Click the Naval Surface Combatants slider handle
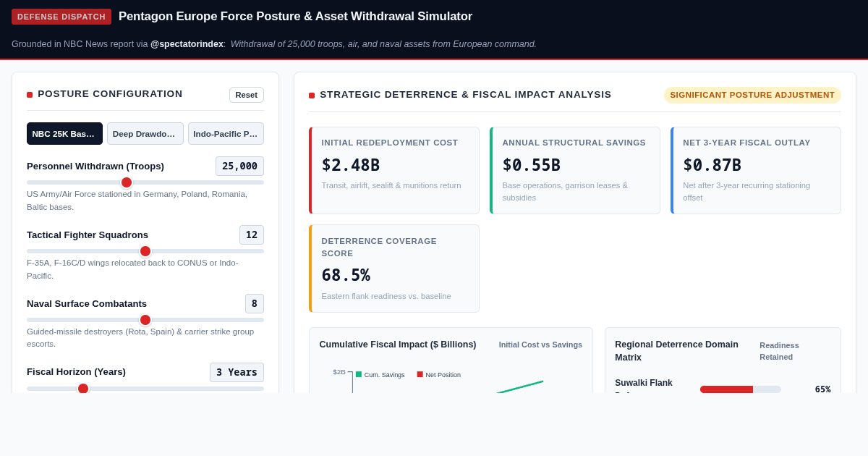Screen dimensions: 868x456 pos(145,320)
